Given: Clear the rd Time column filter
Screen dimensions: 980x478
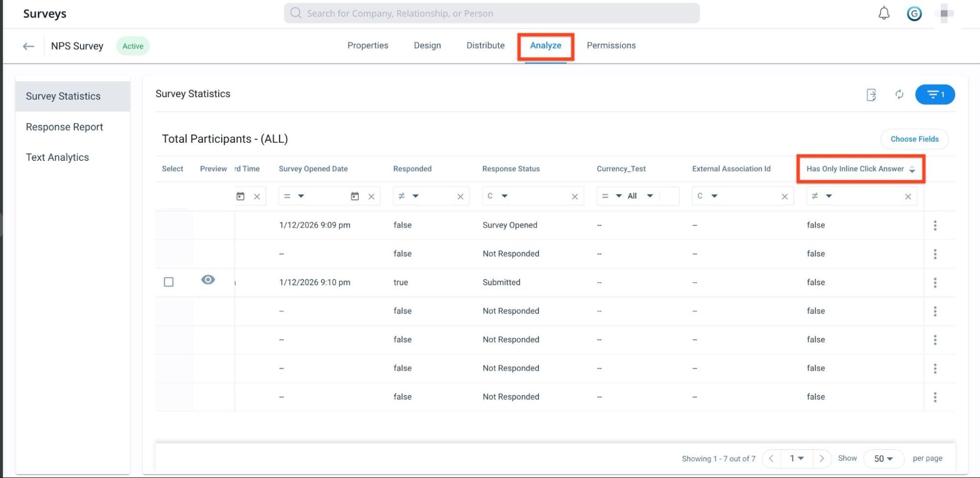Looking at the screenshot, I should [x=257, y=197].
